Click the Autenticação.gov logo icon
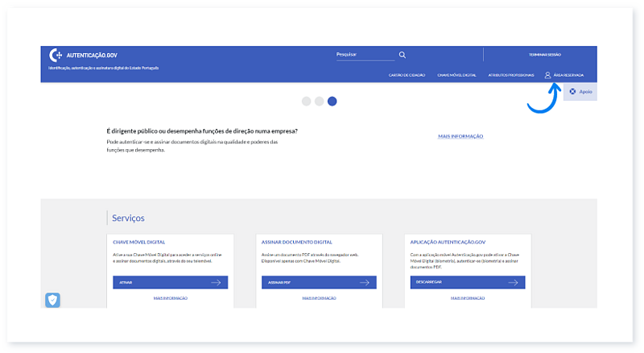The width and height of the screenshot is (644, 353). click(56, 55)
